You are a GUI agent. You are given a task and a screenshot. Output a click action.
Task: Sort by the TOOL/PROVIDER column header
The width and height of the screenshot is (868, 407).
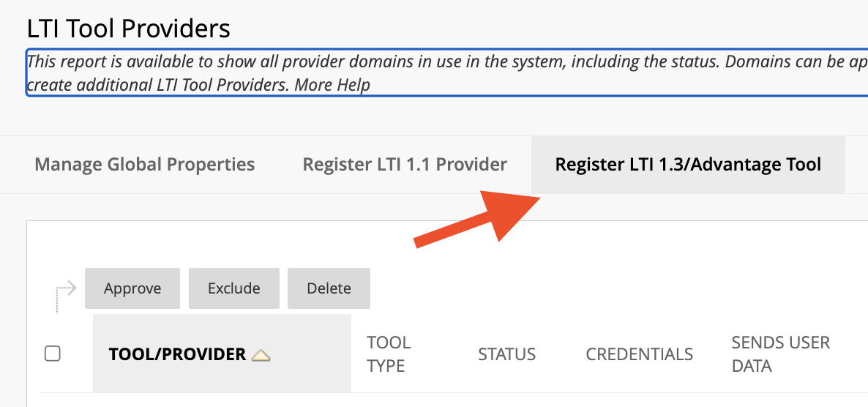point(177,354)
